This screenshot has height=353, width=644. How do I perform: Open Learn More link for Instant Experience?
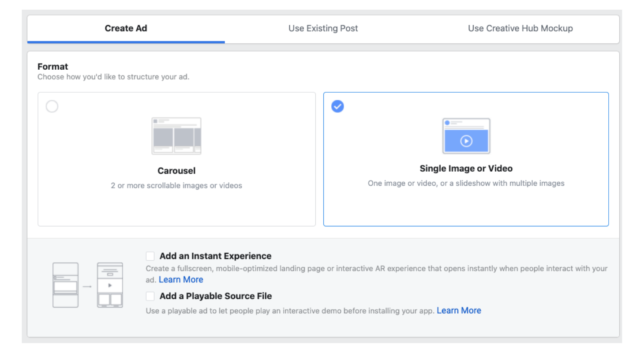[181, 280]
